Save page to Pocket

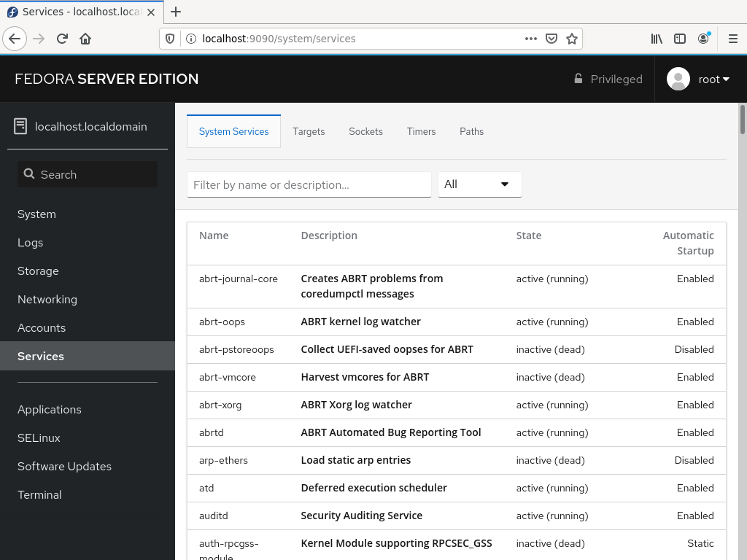[x=551, y=39]
